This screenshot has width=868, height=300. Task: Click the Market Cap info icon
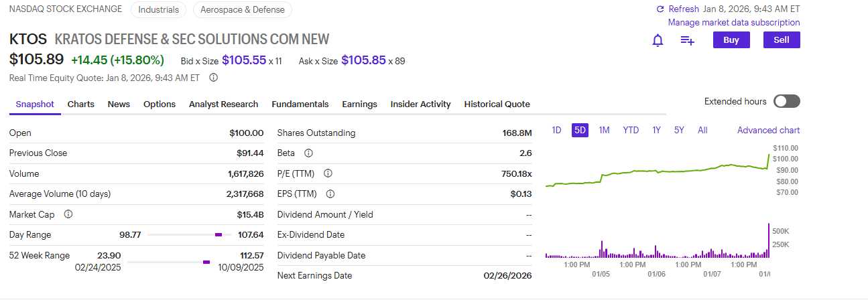pos(68,214)
